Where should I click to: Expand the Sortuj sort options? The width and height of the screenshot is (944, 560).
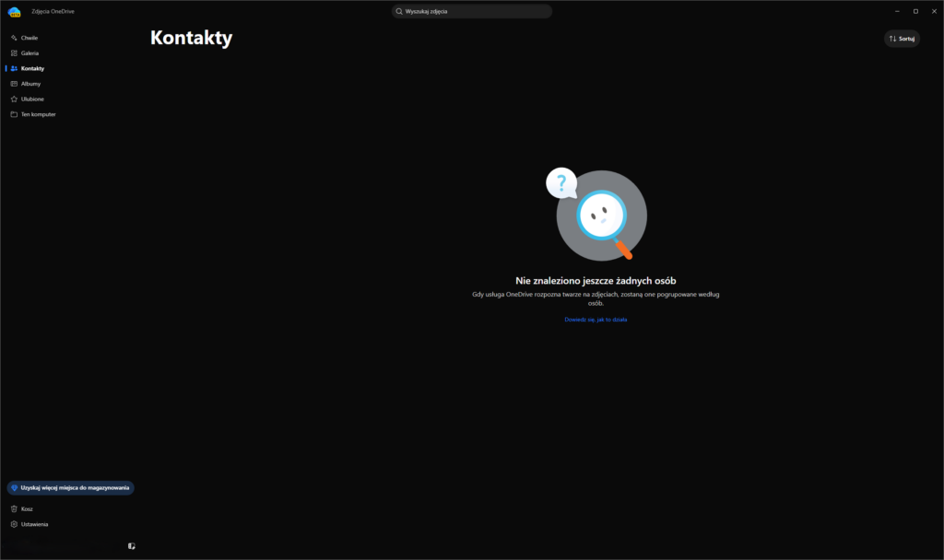coord(902,39)
